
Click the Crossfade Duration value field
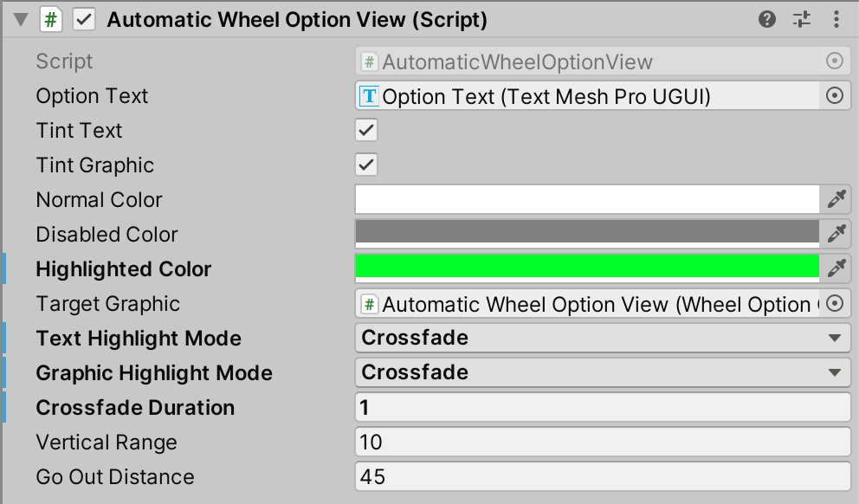pos(603,407)
